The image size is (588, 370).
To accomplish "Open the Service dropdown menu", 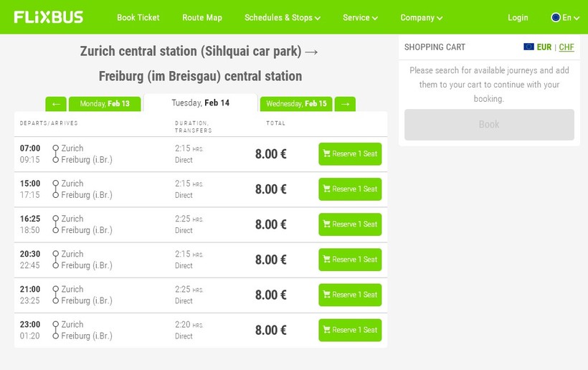I will pos(360,18).
